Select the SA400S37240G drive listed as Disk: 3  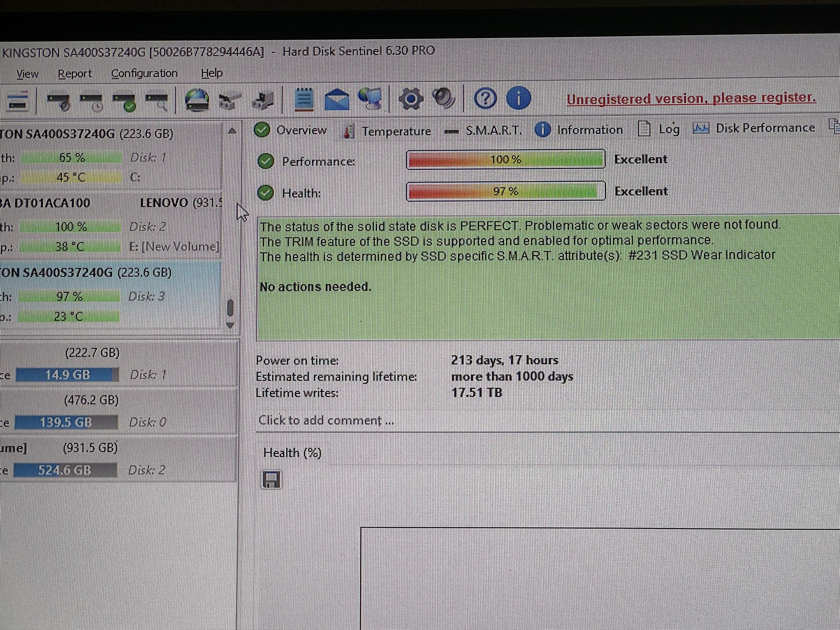coord(111,294)
